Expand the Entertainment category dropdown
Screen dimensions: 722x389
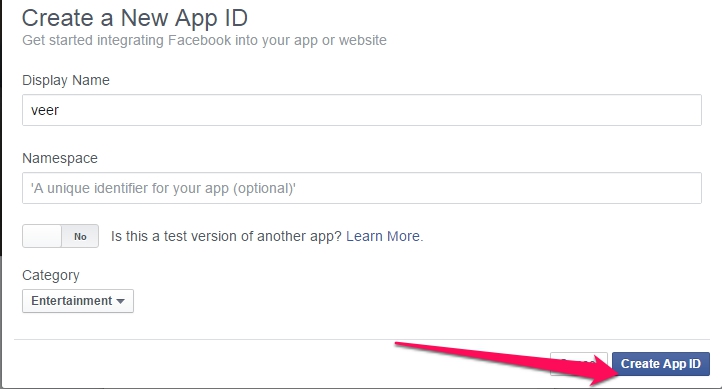coord(78,301)
